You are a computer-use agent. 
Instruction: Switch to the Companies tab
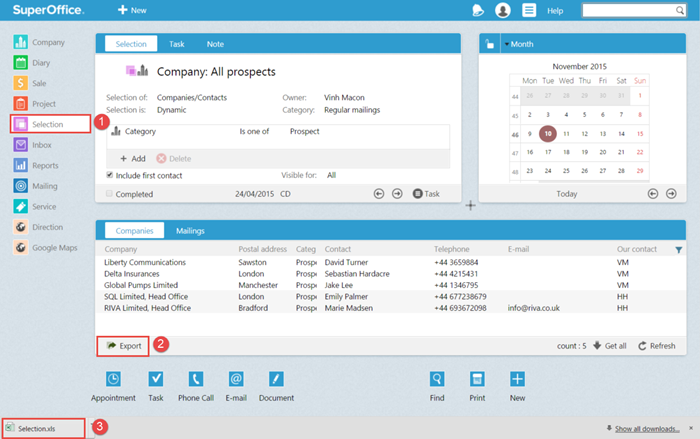point(134,230)
